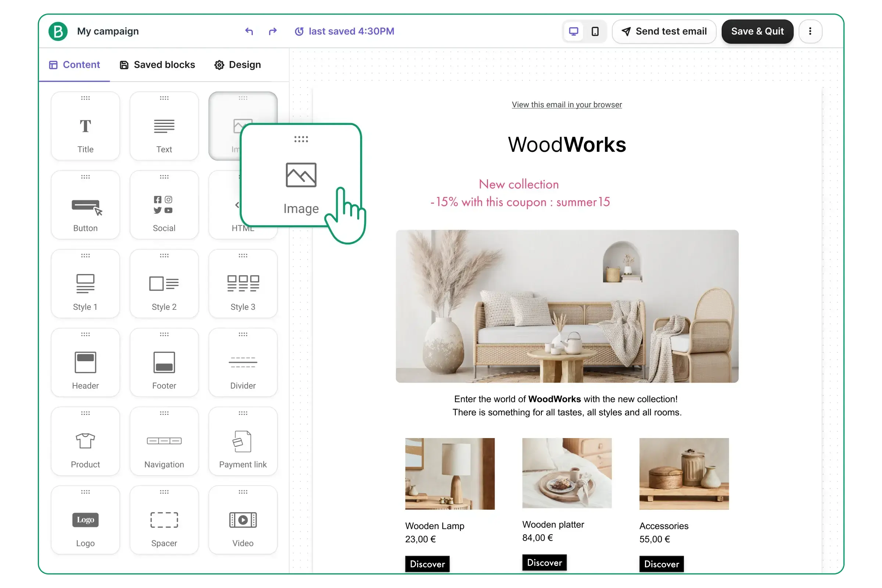882x588 pixels.
Task: Select the WoodWorks heading in email
Action: point(567,144)
